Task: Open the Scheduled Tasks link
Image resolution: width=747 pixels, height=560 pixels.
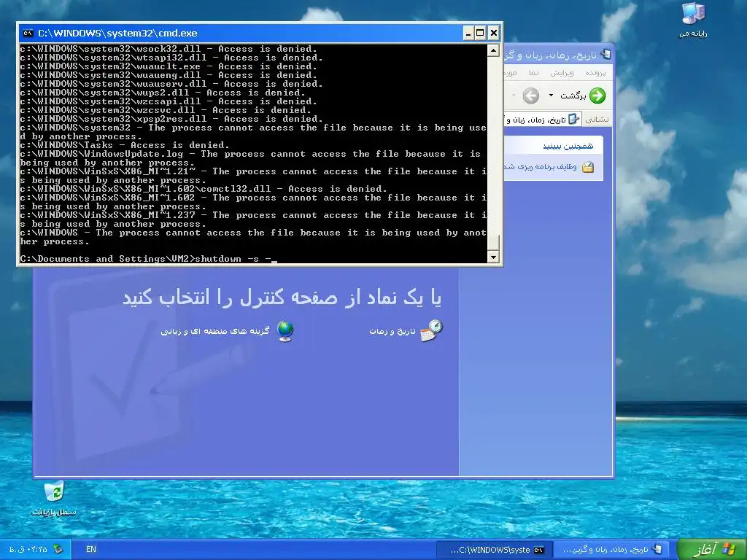Action: point(540,167)
